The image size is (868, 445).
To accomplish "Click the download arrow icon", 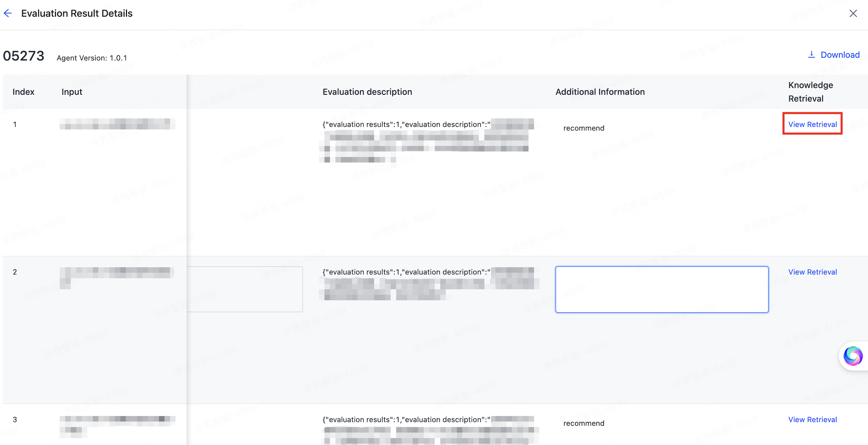I will pyautogui.click(x=811, y=55).
